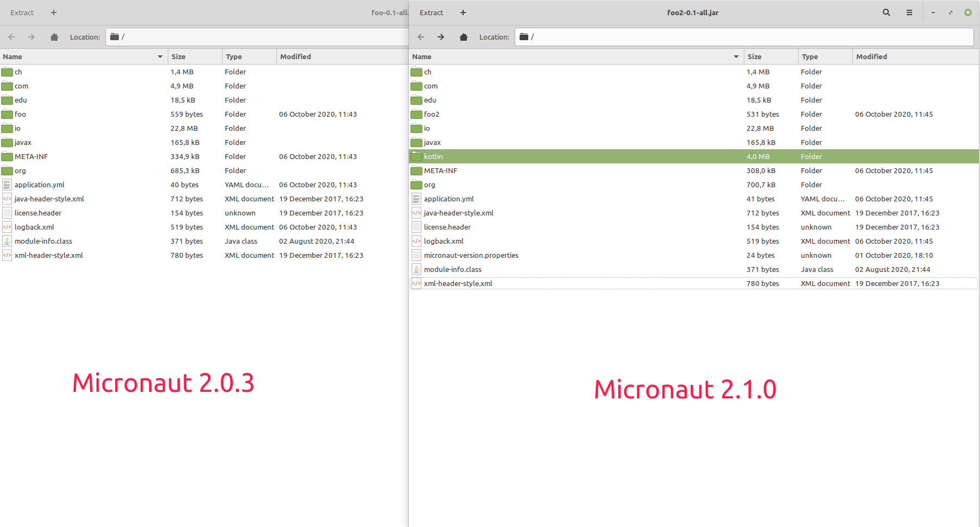Select 'license.header' in right window
Viewport: 980px width, 527px height.
447,227
